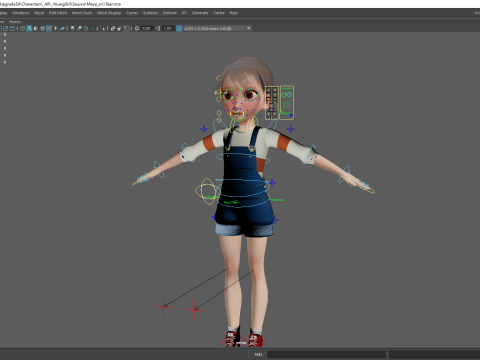Open the Deform menu
480x360 pixels.
click(170, 13)
